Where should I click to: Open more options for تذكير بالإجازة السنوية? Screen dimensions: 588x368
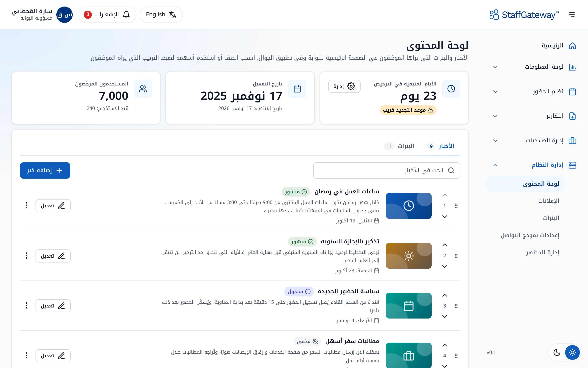click(27, 256)
